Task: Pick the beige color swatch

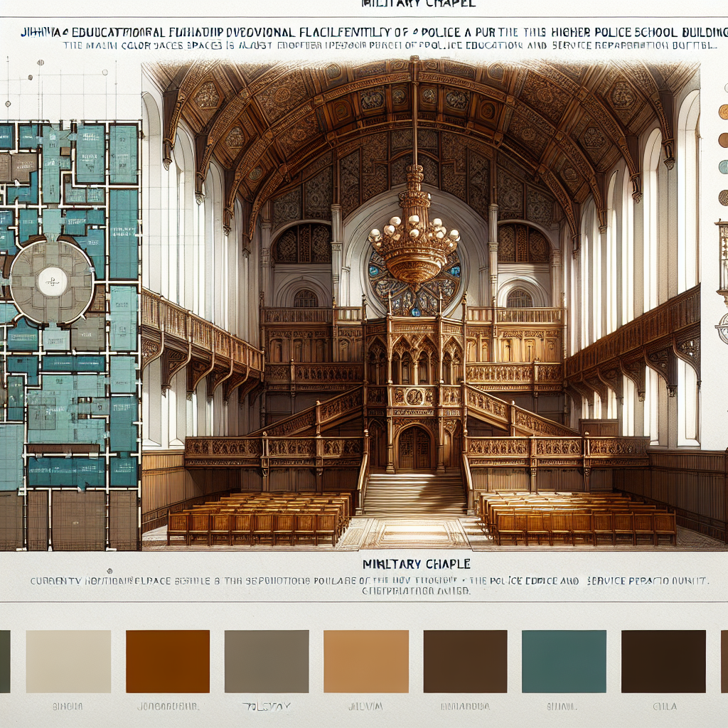Action: (x=68, y=661)
